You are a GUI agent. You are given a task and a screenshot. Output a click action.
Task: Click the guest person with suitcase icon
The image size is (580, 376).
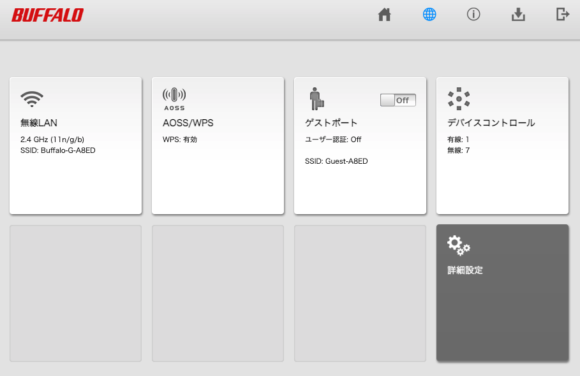click(x=317, y=99)
